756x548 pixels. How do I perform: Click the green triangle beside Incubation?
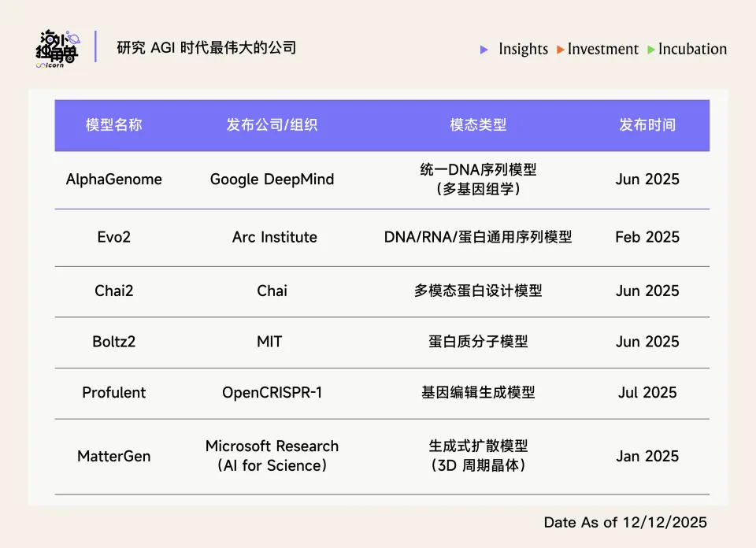(x=651, y=50)
